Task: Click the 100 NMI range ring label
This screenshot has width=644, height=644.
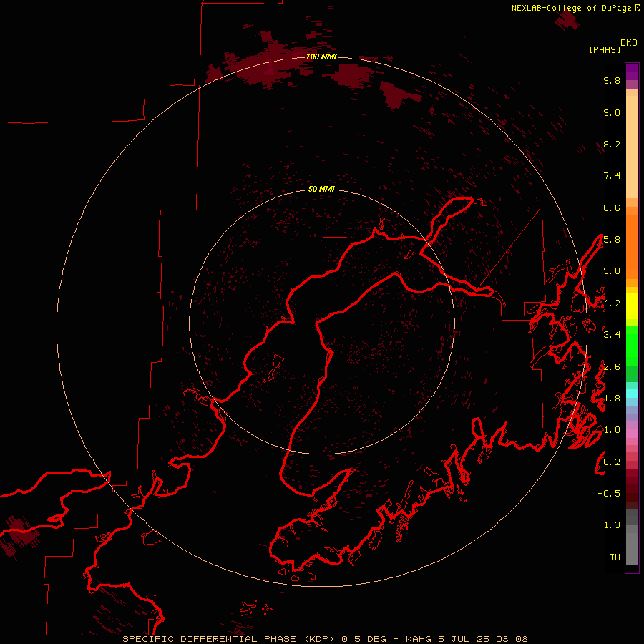Action: (321, 57)
